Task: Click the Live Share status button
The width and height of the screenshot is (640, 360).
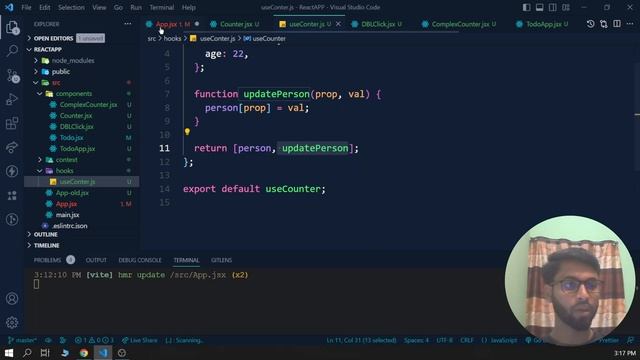Action: point(140,340)
